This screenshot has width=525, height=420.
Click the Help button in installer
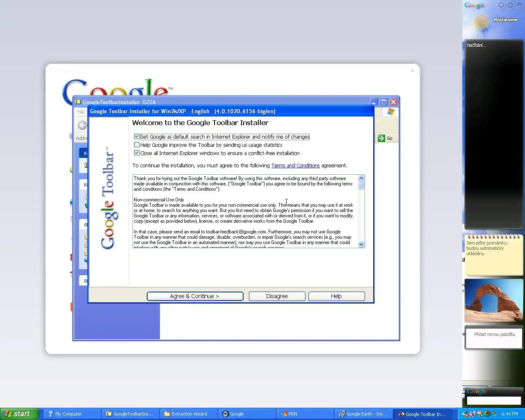point(336,296)
